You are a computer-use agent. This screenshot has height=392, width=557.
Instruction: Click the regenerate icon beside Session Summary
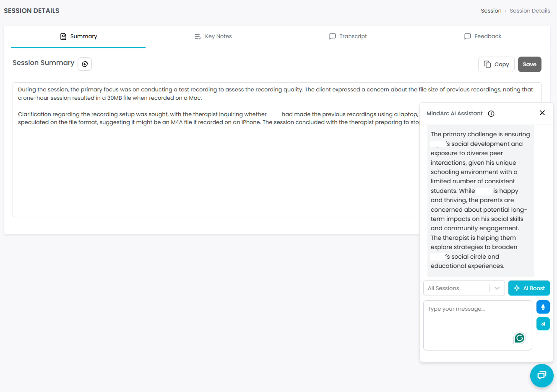point(85,64)
